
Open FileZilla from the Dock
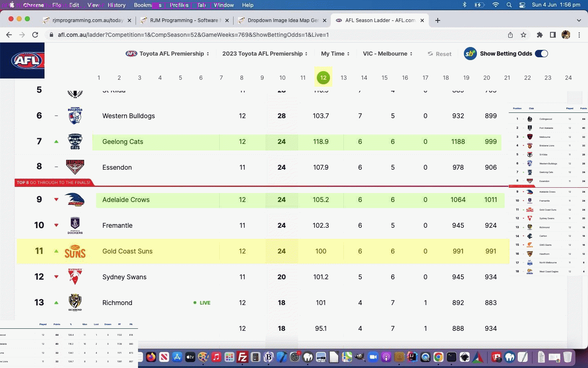[243, 357]
